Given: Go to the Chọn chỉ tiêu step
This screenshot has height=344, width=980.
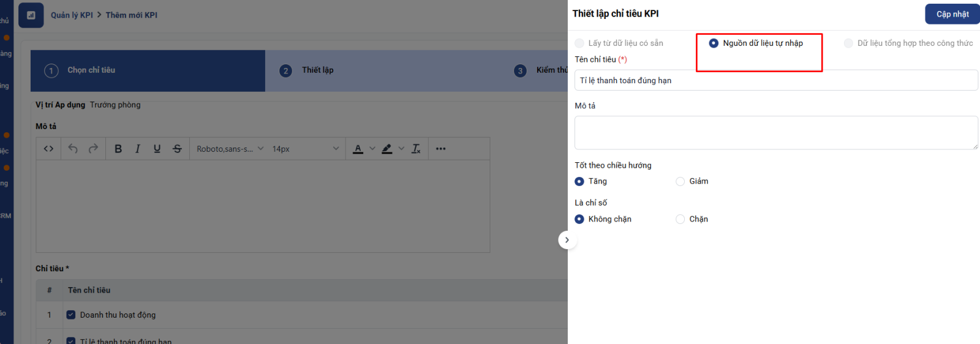Looking at the screenshot, I should click(x=91, y=70).
